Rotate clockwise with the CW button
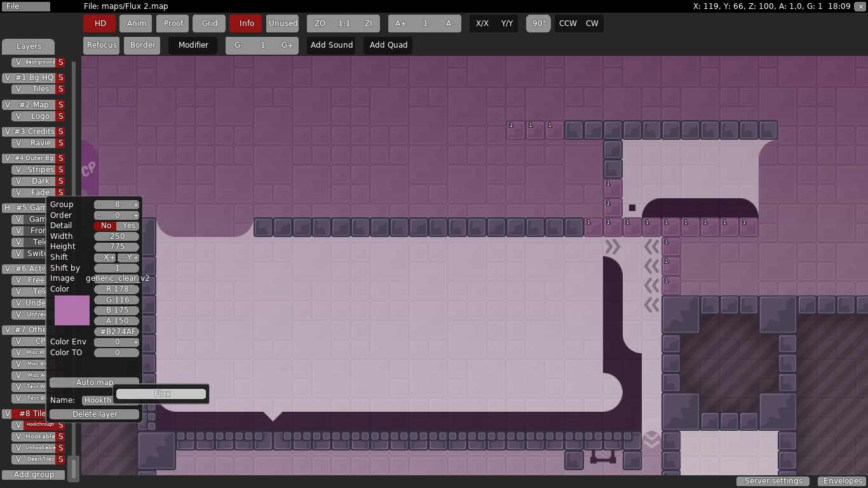This screenshot has height=488, width=868. 592,24
